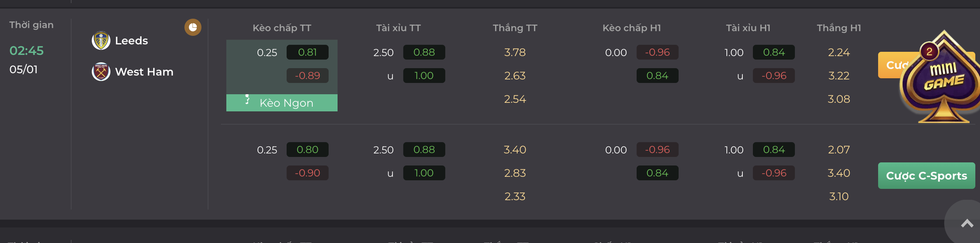
Task: Click the West Ham team name
Action: (144, 72)
